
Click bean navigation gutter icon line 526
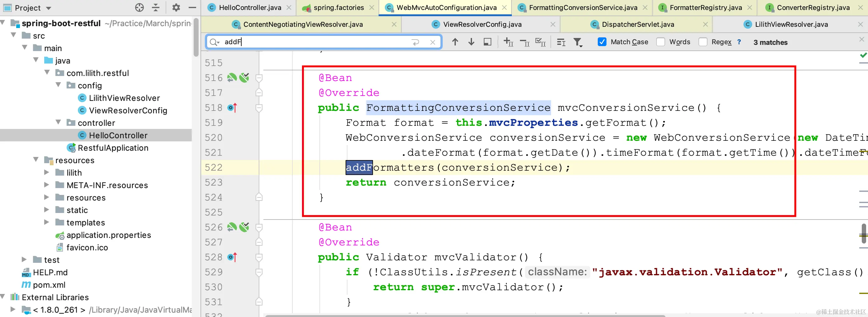point(232,227)
